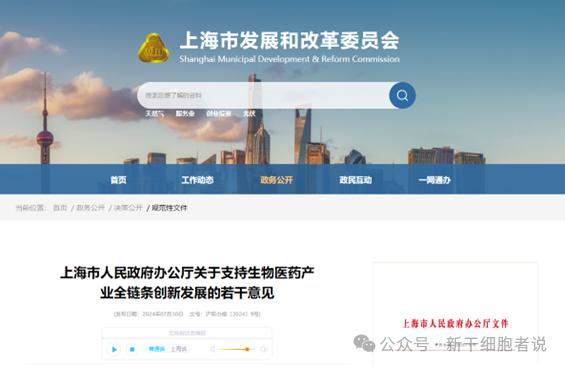This screenshot has height=367, width=565.
Task: Click the 天然气 hot search keyword
Action: (155, 114)
